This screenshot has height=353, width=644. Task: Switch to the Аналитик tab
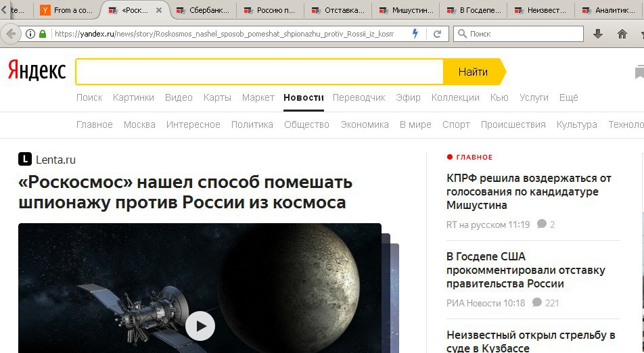(x=610, y=10)
